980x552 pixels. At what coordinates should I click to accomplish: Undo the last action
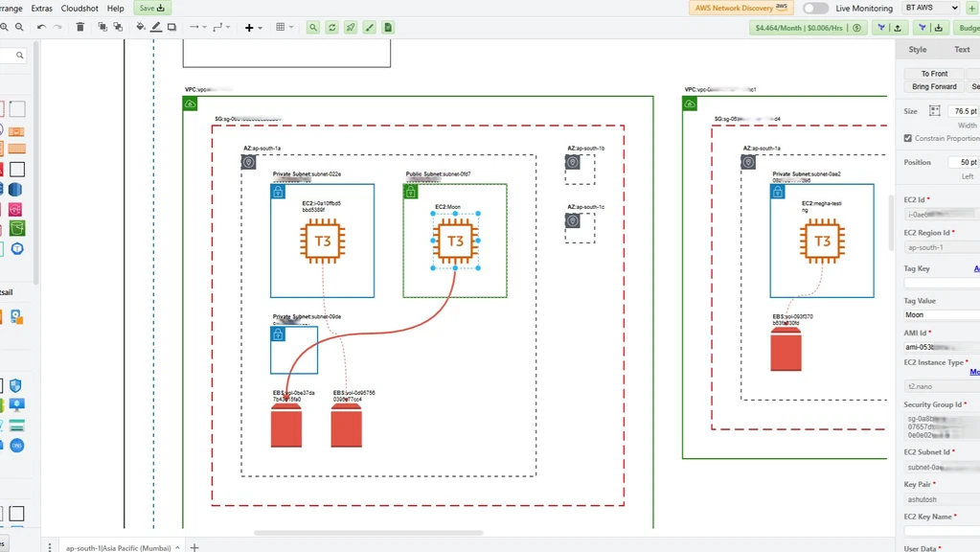click(x=41, y=27)
